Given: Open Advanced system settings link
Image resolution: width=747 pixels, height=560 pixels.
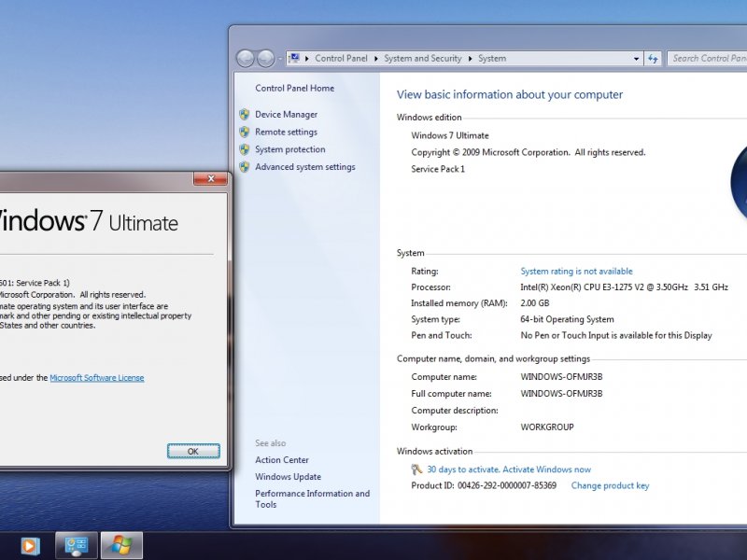Looking at the screenshot, I should click(x=305, y=167).
